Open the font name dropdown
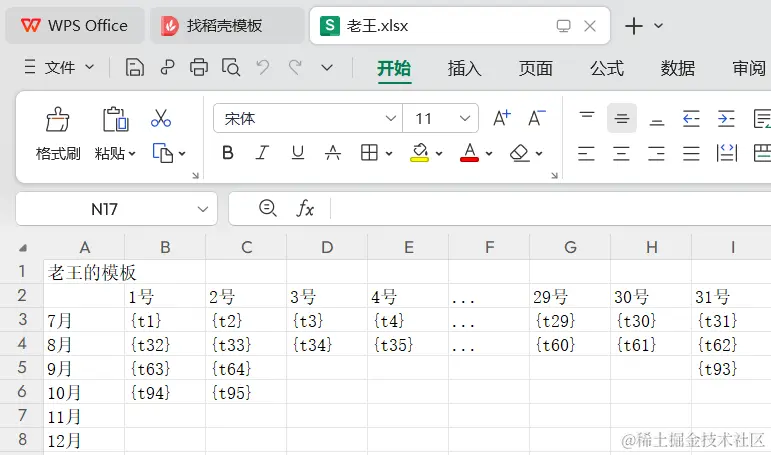Image resolution: width=771 pixels, height=455 pixels. pyautogui.click(x=390, y=119)
